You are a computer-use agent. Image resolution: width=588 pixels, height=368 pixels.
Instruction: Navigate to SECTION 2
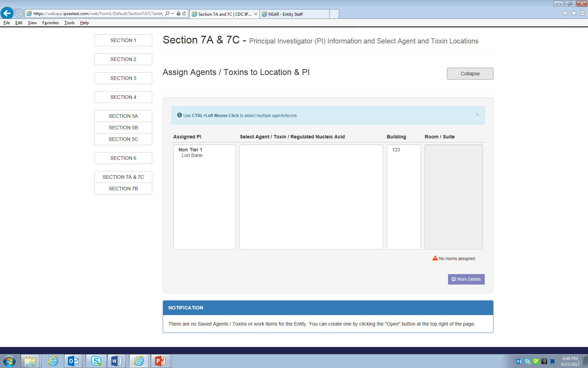tap(123, 59)
